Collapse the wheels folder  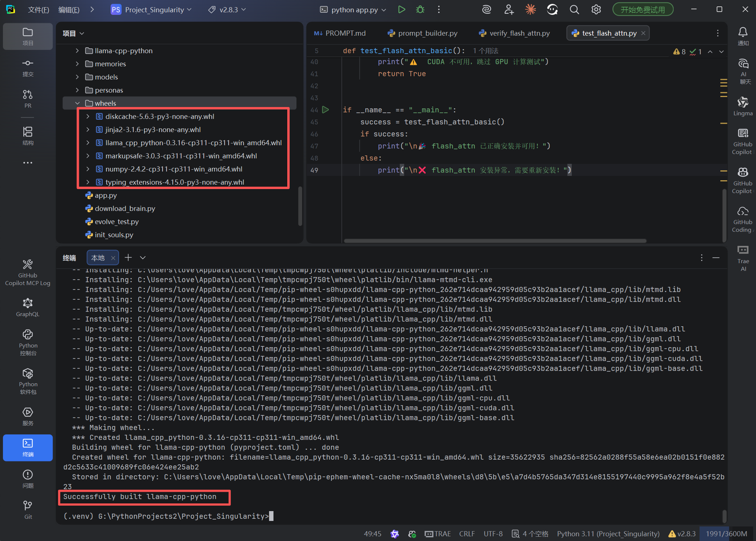78,103
